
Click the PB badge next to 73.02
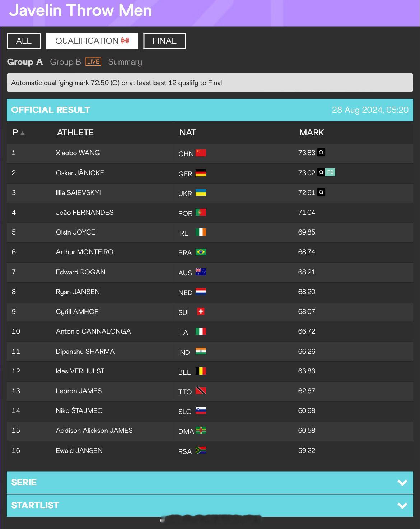click(x=330, y=172)
